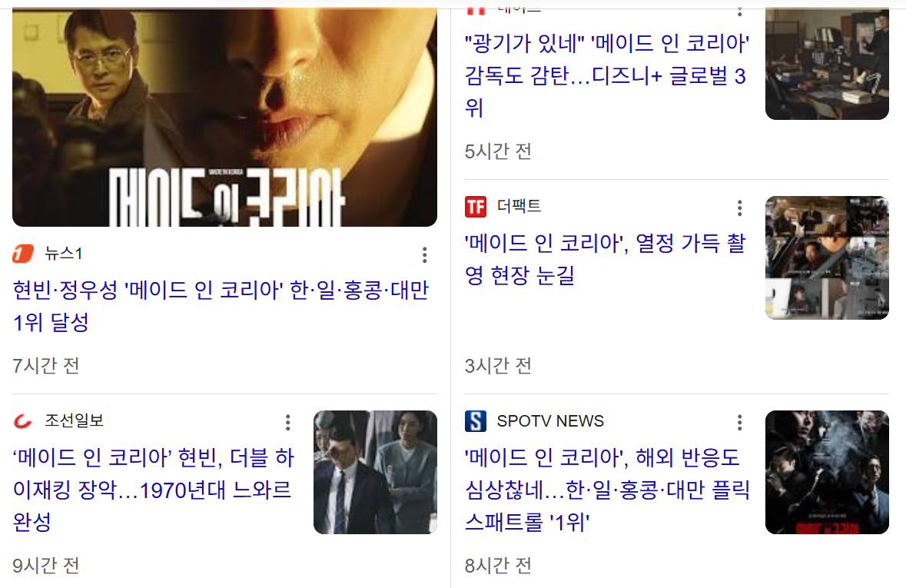
Task: Click the 뉴스1 orange source logo icon
Action: tap(23, 253)
